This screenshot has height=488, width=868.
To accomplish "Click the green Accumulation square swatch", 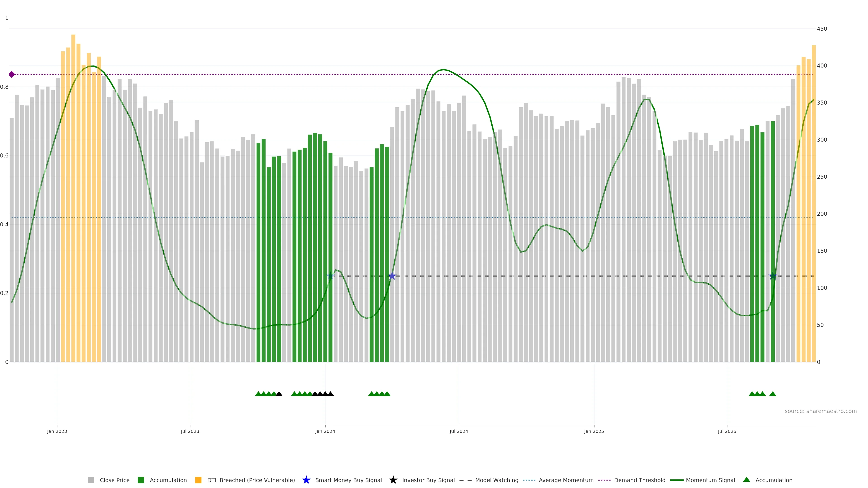I will 141,480.
